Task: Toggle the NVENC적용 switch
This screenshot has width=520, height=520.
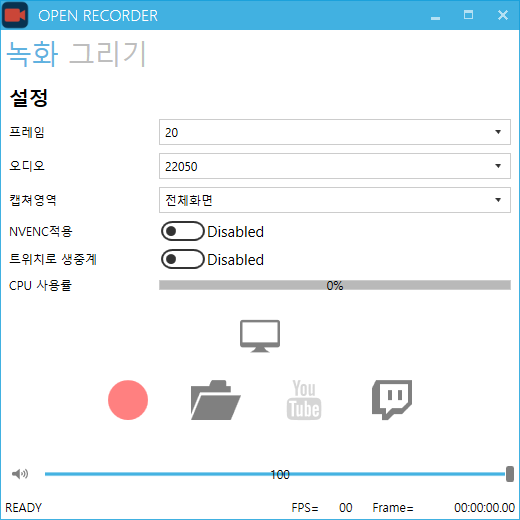Action: 182,231
